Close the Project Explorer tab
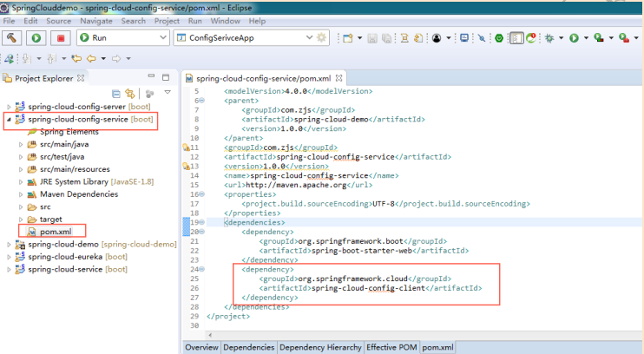The width and height of the screenshot is (644, 354). [81, 78]
